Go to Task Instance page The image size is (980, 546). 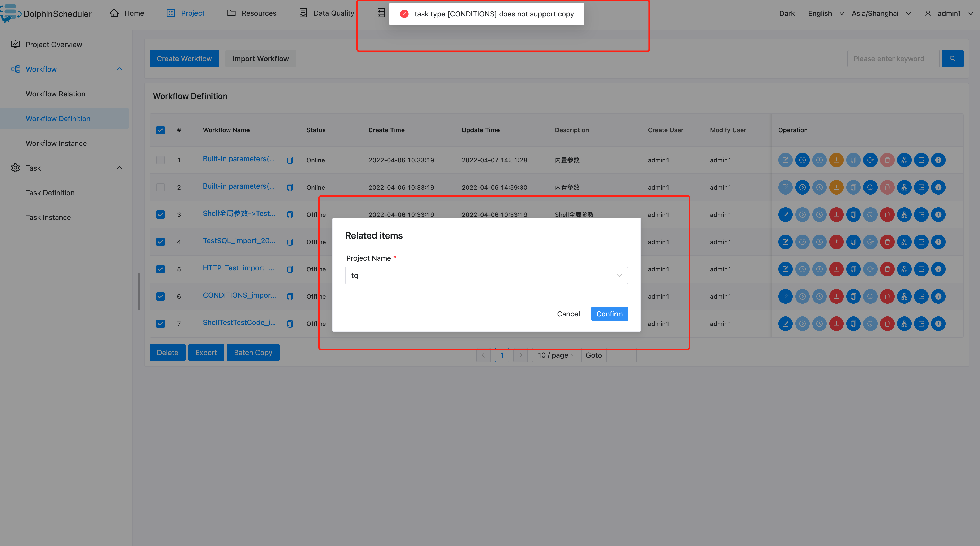click(x=48, y=217)
